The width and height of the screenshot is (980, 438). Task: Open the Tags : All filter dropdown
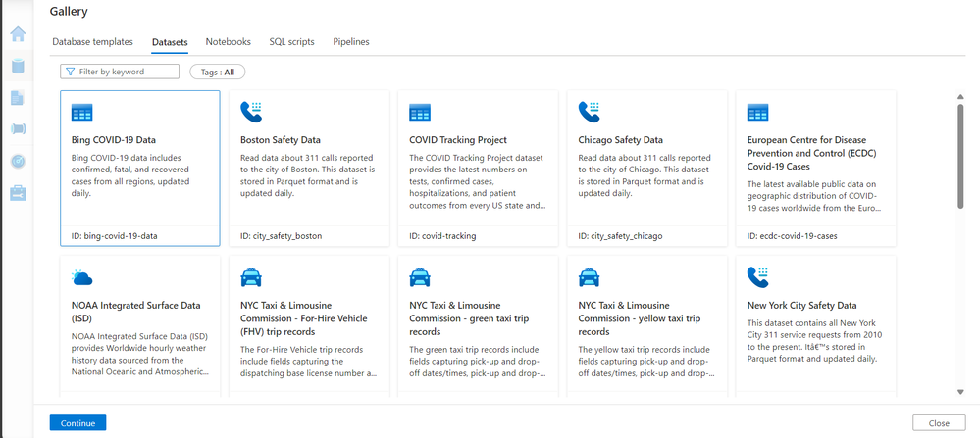click(x=218, y=72)
